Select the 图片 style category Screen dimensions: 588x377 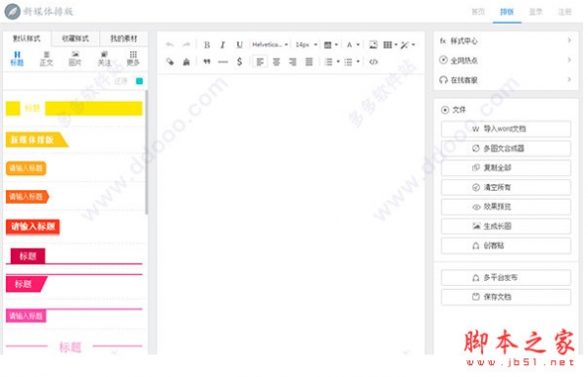pyautogui.click(x=75, y=59)
